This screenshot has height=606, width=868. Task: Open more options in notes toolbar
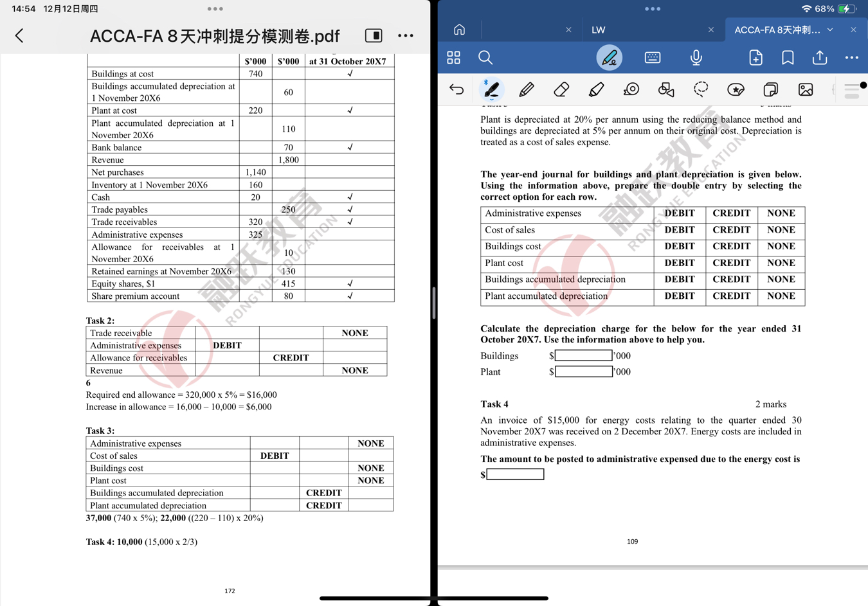coord(852,58)
